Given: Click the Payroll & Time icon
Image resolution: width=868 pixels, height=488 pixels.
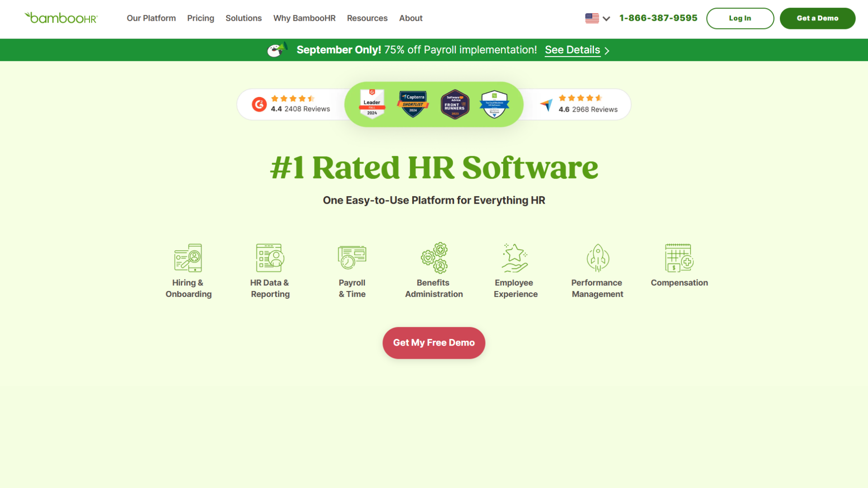Looking at the screenshot, I should pyautogui.click(x=352, y=258).
